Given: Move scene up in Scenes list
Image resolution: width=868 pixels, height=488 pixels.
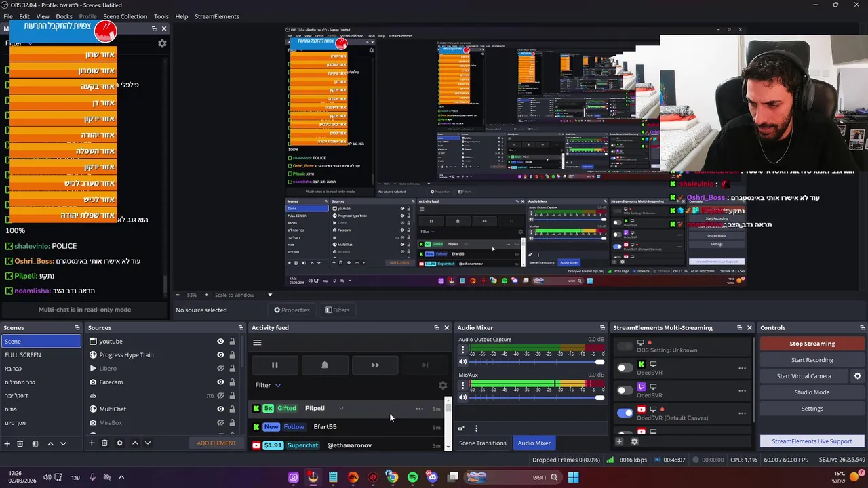Looking at the screenshot, I should point(50,443).
